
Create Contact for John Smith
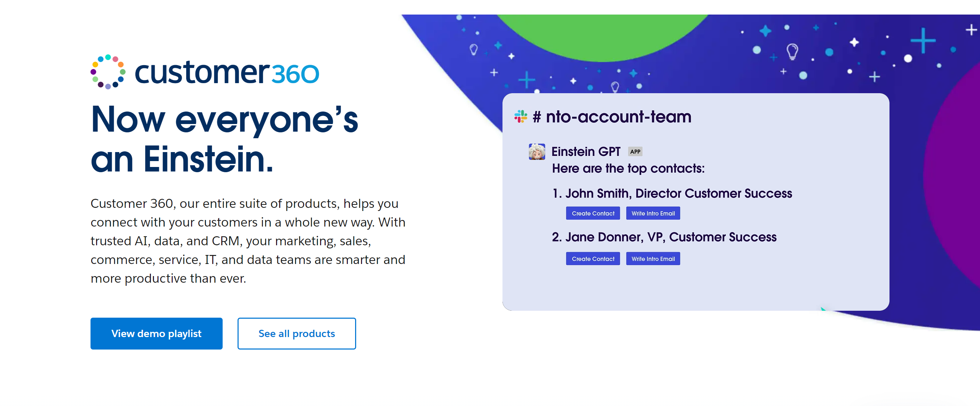(593, 213)
